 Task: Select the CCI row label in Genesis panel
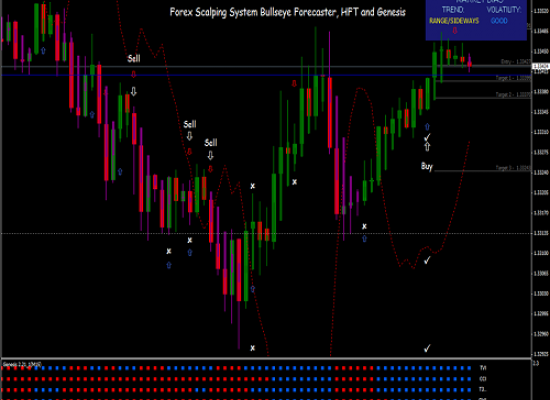(x=483, y=379)
